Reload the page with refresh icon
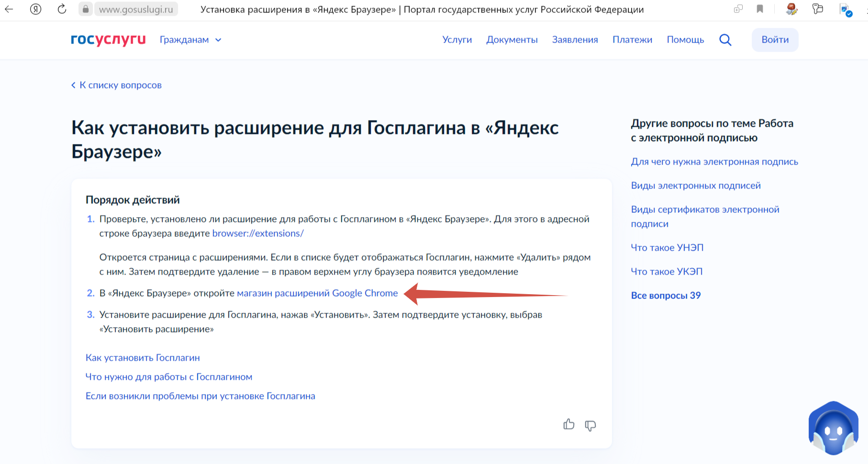Viewport: 868px width, 464px height. coord(62,9)
